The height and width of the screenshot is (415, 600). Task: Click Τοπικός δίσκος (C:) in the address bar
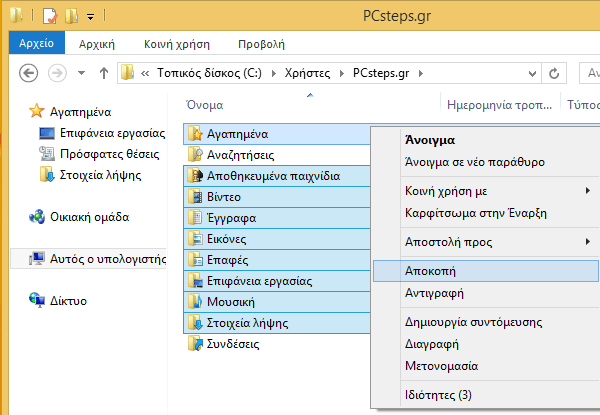tap(209, 73)
